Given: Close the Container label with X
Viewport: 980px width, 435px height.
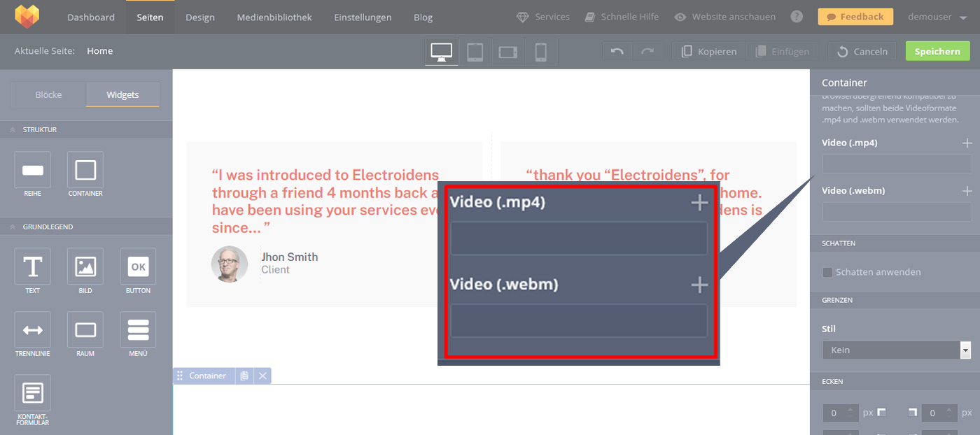Looking at the screenshot, I should click(x=262, y=376).
